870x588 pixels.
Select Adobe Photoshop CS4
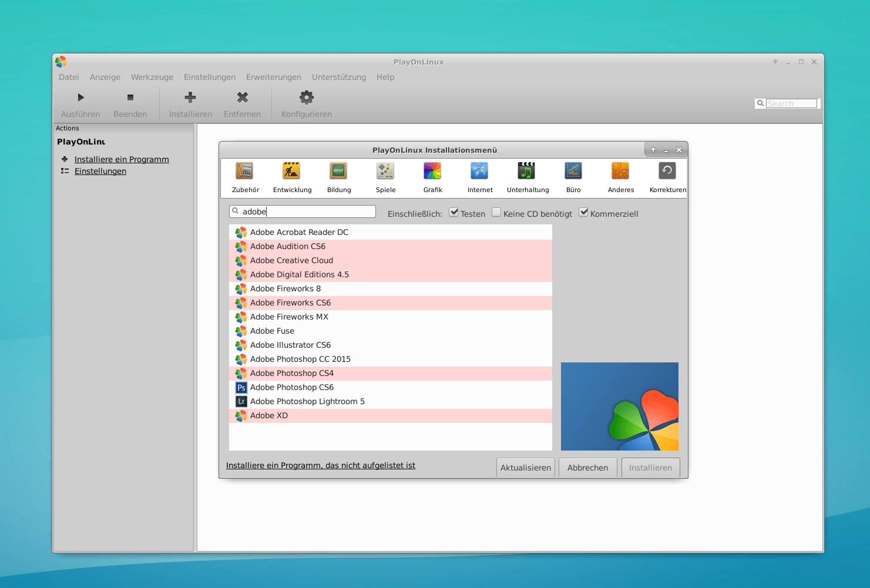pos(391,374)
